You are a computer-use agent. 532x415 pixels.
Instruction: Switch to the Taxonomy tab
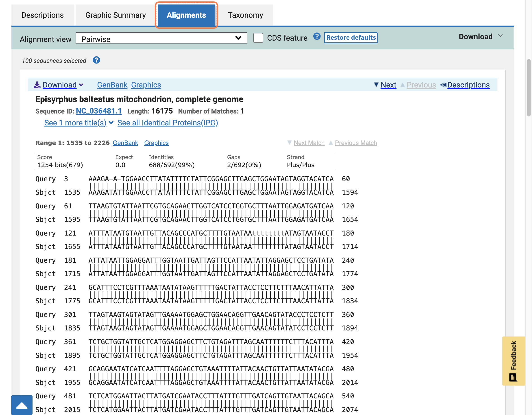[x=245, y=15]
